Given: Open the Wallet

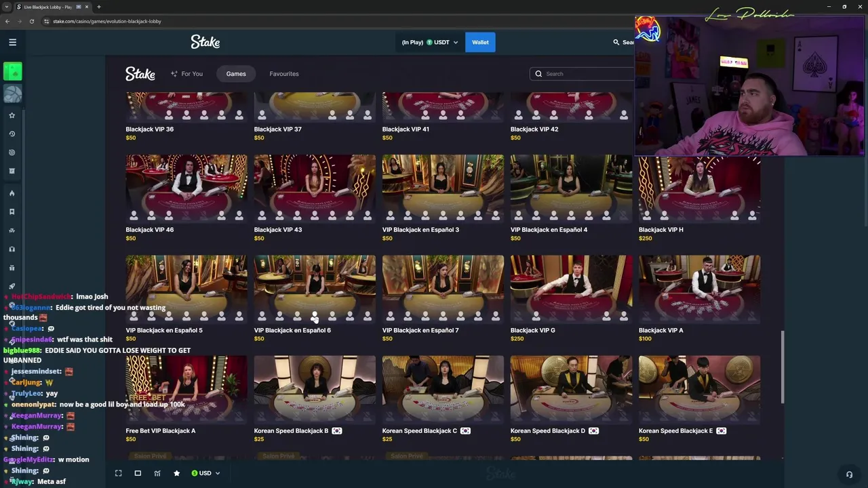Looking at the screenshot, I should click(480, 42).
